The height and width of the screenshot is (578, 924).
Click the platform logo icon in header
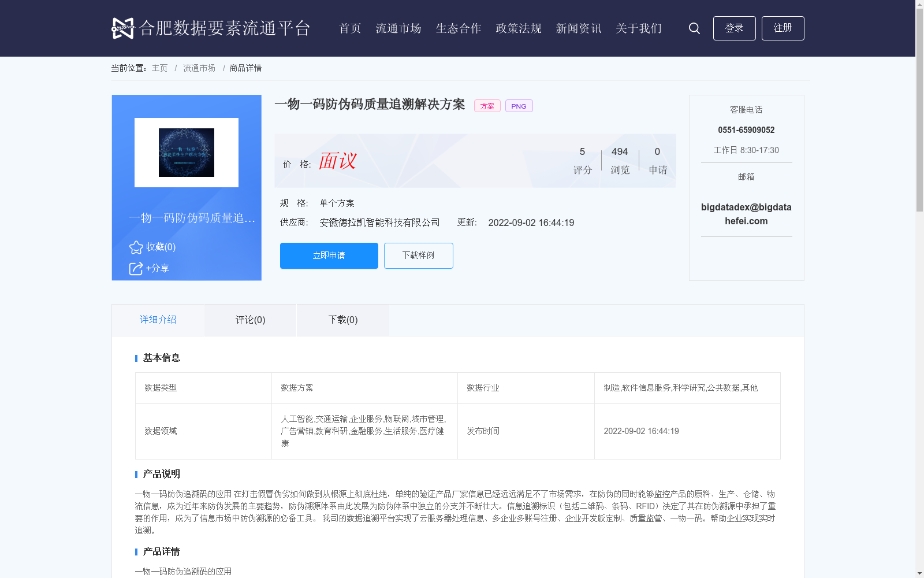click(123, 28)
